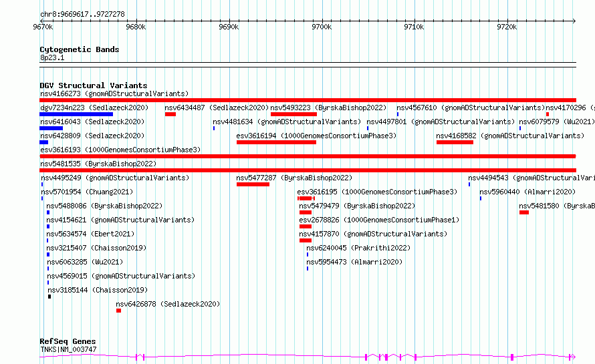Open the nsv4481634 gnomAD variant label
This screenshot has height=364, width=595.
coord(287,122)
